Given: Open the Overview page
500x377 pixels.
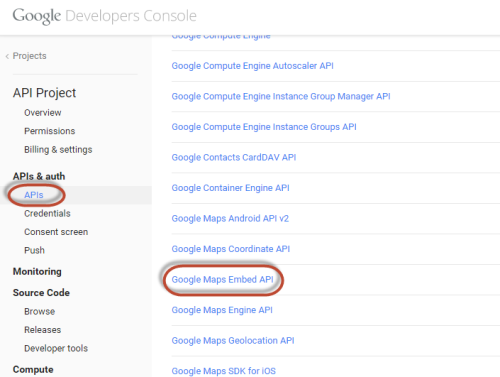Looking at the screenshot, I should [43, 113].
